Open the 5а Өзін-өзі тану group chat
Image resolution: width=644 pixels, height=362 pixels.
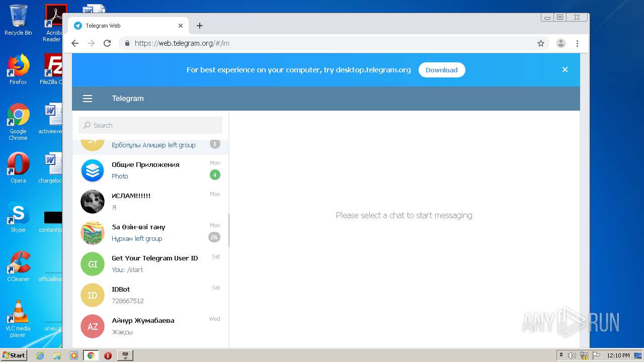point(150,233)
